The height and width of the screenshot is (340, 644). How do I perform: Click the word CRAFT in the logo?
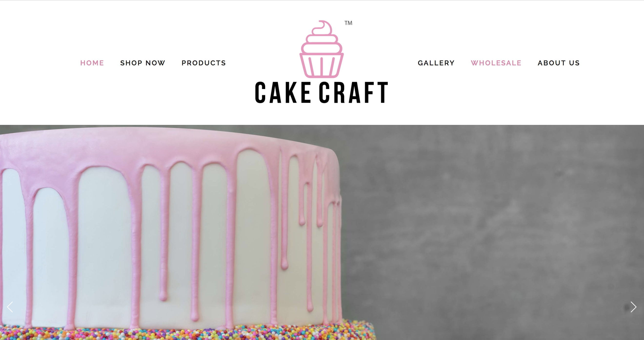[353, 92]
